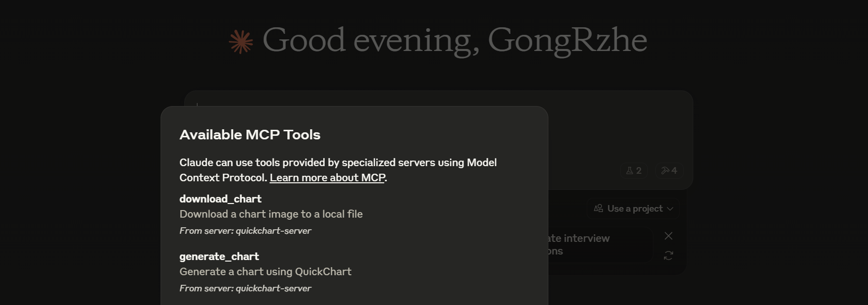Click the Claude starburst logo
Viewport: 868px width, 305px height.
coord(241,41)
